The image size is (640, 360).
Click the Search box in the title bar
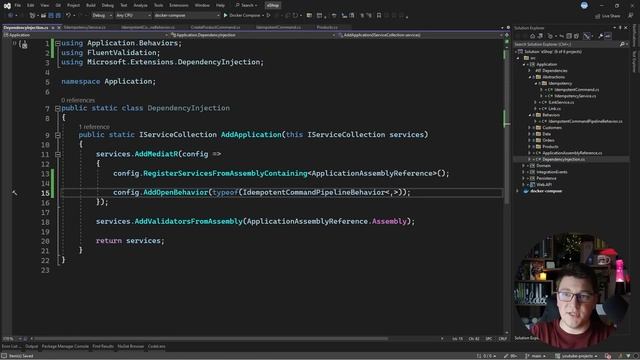click(x=247, y=5)
